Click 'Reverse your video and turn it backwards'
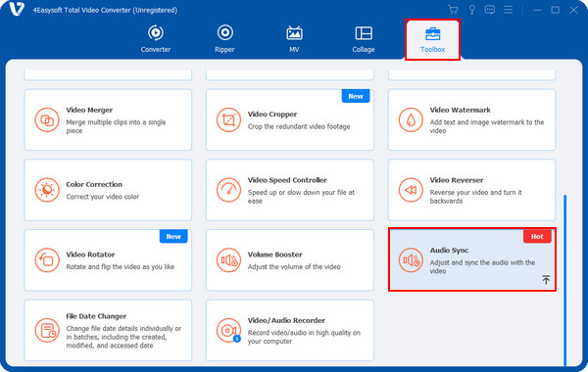This screenshot has height=372, width=588. click(x=476, y=197)
